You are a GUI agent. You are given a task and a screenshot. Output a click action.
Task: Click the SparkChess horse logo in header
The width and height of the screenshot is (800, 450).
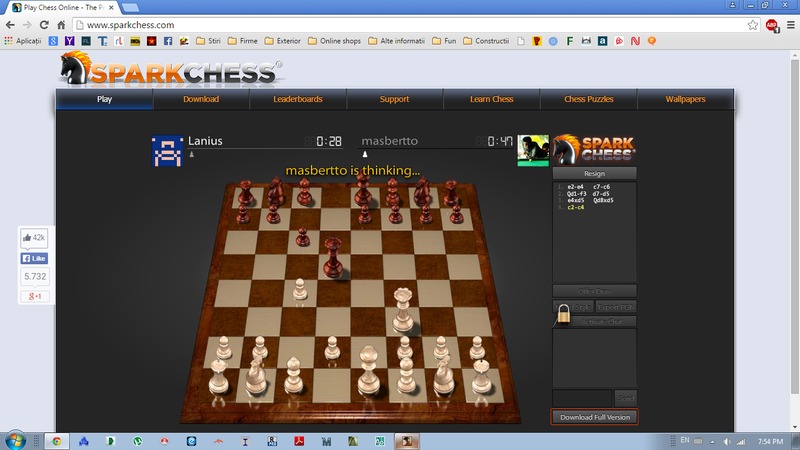(75, 68)
